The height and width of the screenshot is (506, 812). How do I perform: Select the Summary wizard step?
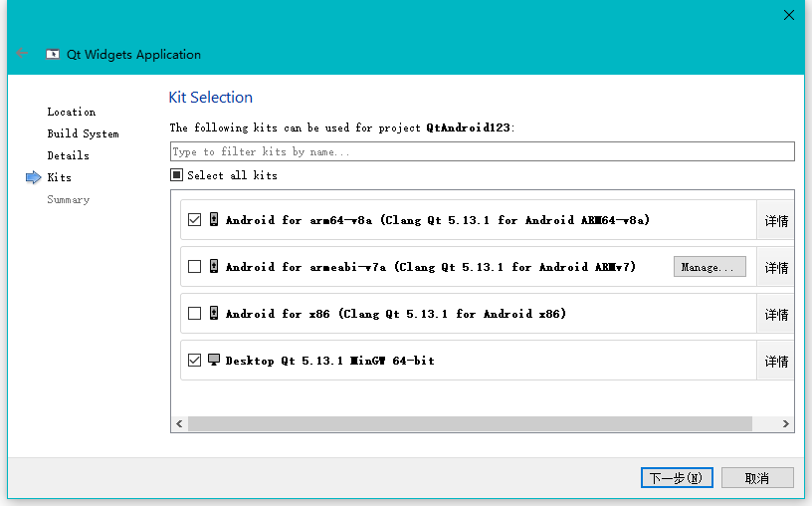tap(69, 199)
